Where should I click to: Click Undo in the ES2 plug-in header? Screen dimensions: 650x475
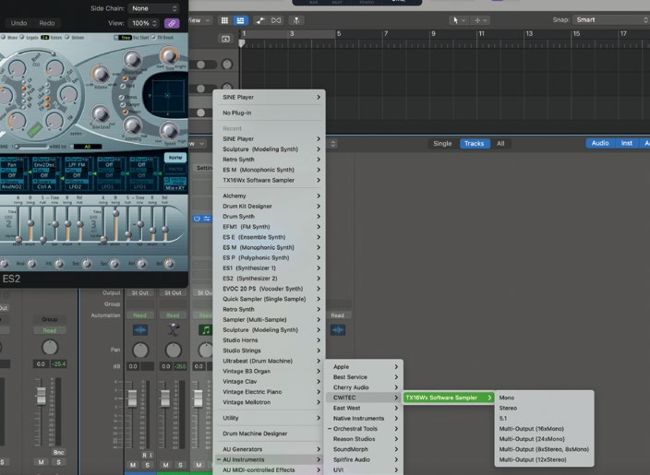click(19, 23)
